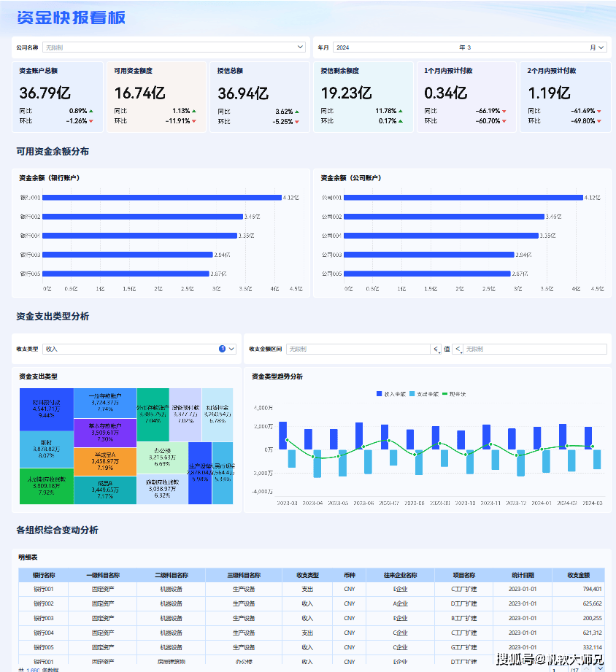Click the ≤ operator icon in 收支金额区间

click(x=436, y=349)
